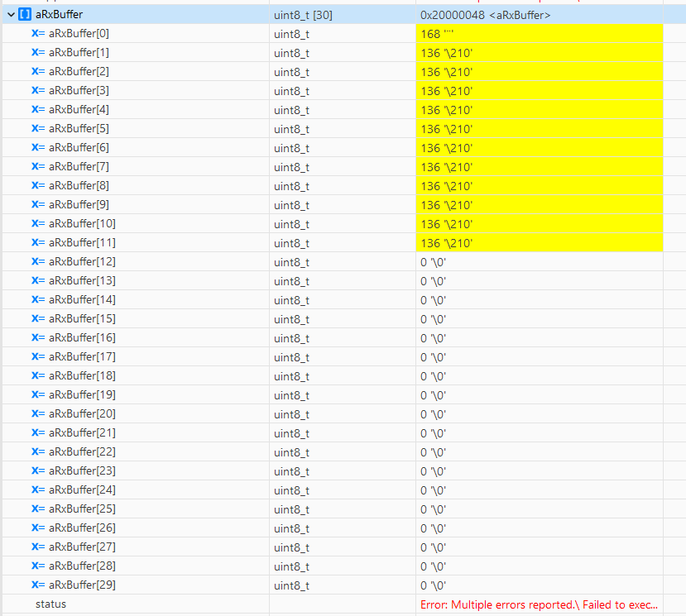The image size is (686, 616).
Task: Click the value 0 '\0' of aRxBuffer[24]
Action: click(x=433, y=490)
